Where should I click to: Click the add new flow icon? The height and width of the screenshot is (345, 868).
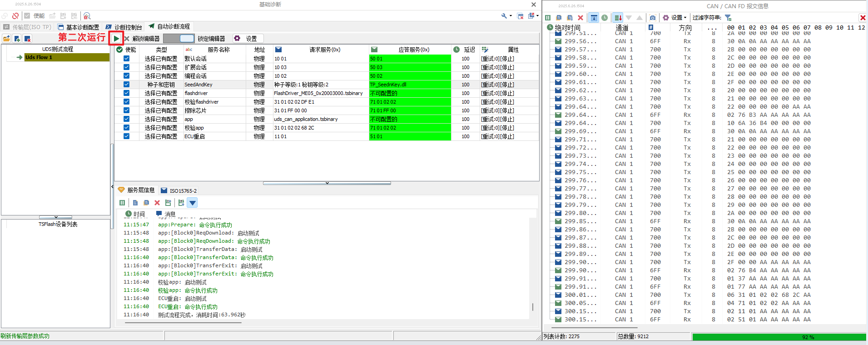pos(17,39)
